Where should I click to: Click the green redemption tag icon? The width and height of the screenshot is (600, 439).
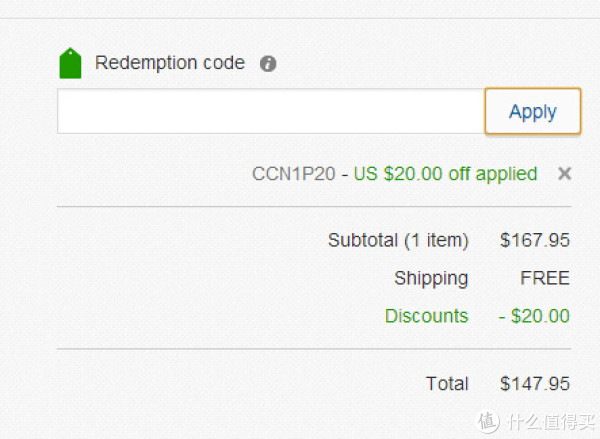tap(70, 63)
